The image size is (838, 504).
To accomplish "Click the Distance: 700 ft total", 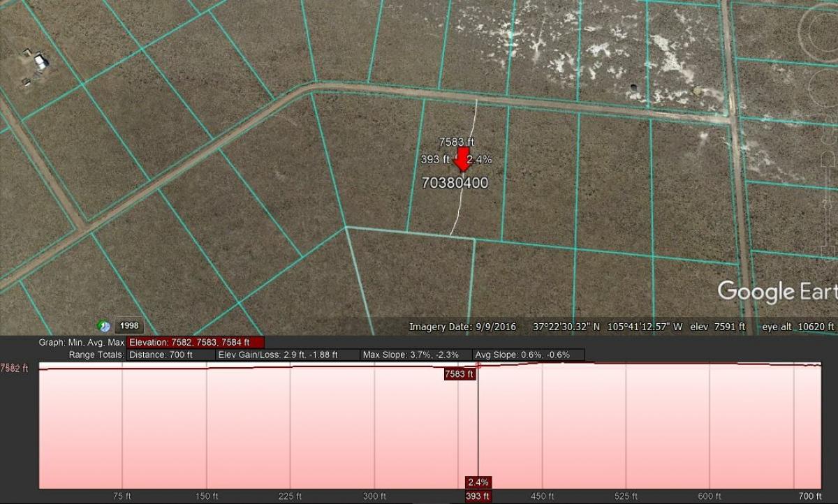I will point(170,355).
